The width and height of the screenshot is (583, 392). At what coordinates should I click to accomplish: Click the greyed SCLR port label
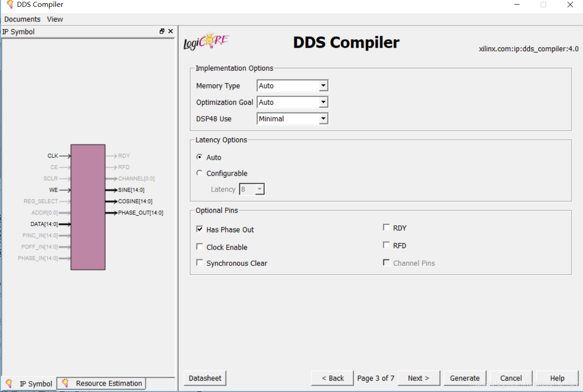(51, 178)
